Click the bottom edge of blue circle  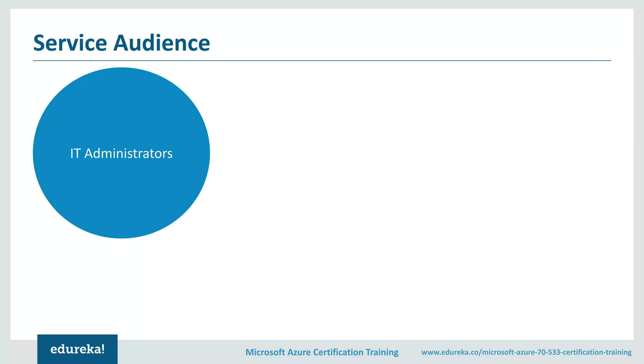click(x=121, y=237)
